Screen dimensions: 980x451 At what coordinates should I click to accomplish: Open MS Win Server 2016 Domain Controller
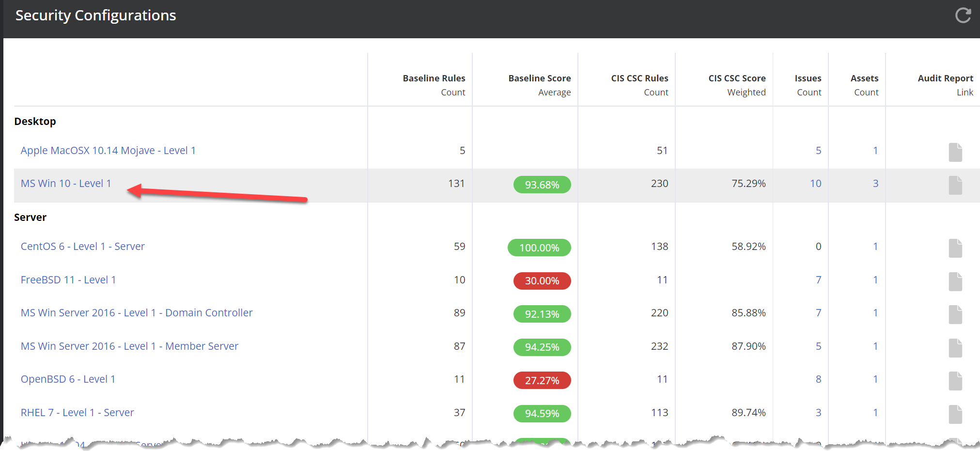pyautogui.click(x=137, y=313)
